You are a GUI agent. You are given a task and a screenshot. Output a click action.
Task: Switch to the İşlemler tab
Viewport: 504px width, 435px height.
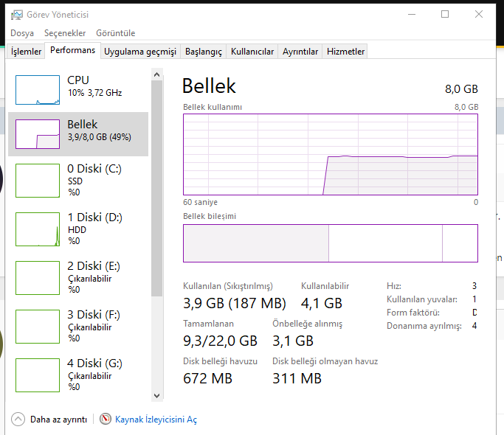[x=26, y=52]
